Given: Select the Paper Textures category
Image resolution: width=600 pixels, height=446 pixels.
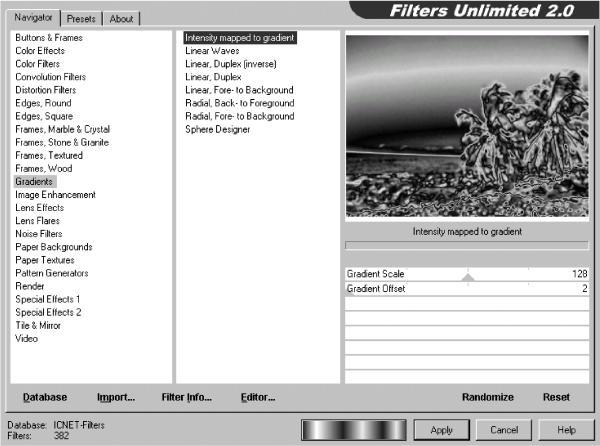Looking at the screenshot, I should tap(45, 260).
